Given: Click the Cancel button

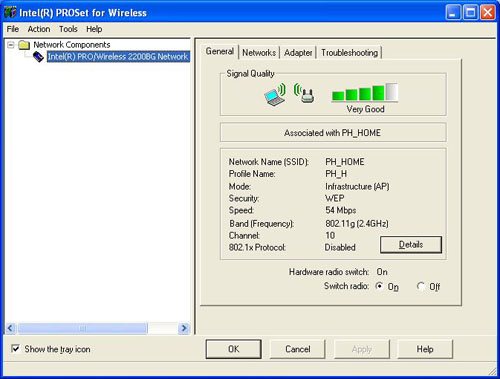Looking at the screenshot, I should point(297,349).
